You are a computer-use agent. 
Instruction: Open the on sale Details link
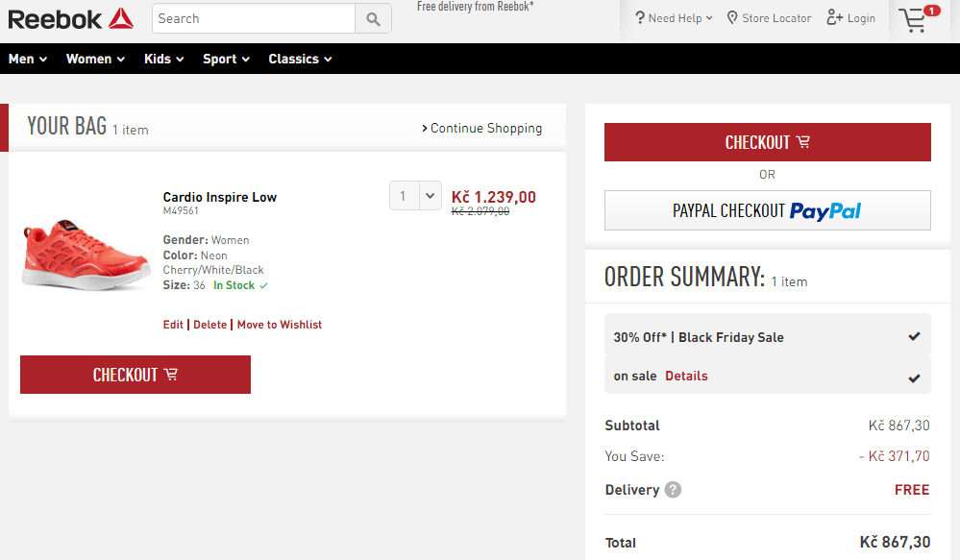[x=686, y=376]
